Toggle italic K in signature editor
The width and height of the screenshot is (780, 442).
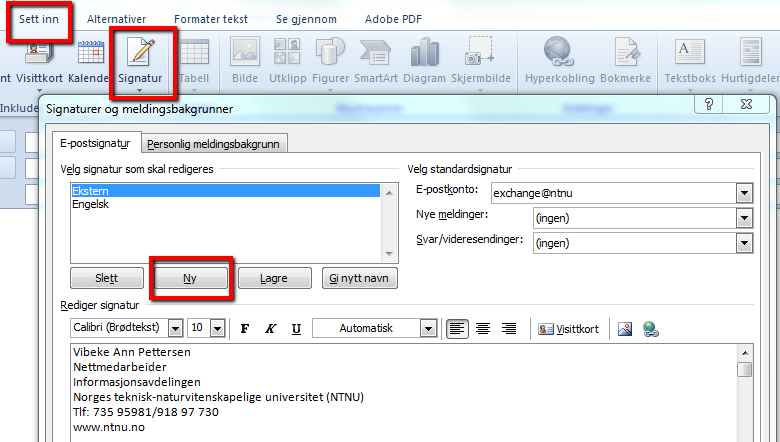[271, 329]
